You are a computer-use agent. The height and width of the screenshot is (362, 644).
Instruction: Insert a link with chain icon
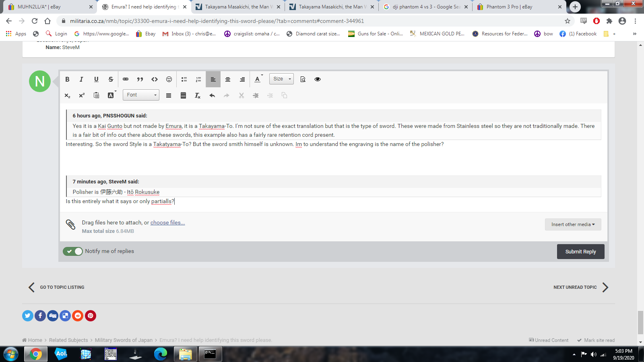pyautogui.click(x=126, y=79)
